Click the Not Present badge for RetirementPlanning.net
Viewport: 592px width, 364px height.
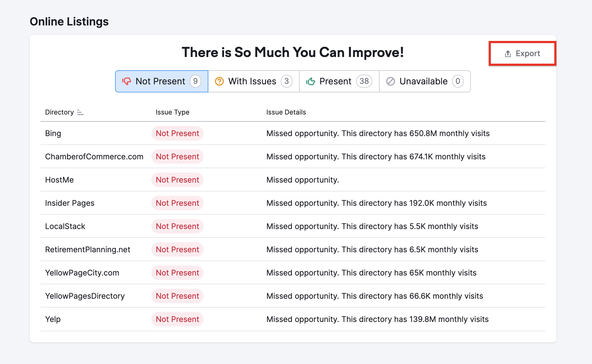tap(177, 249)
